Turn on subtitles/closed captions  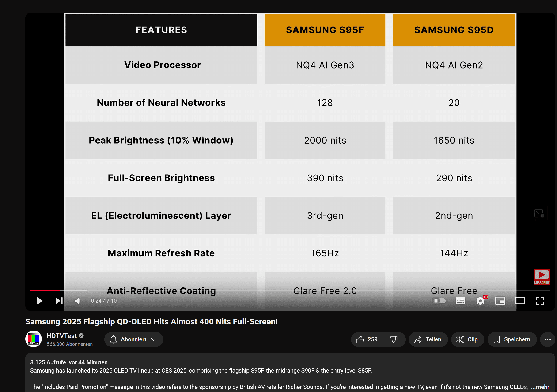pyautogui.click(x=460, y=301)
